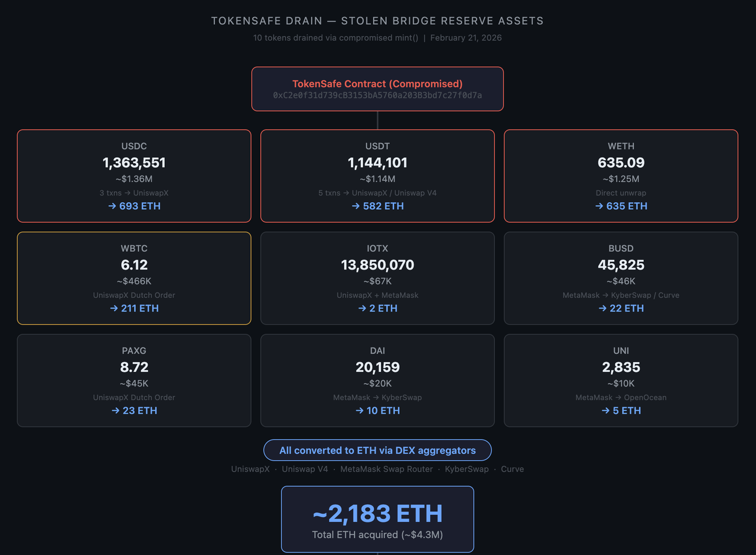
Task: Open the USDC token card
Action: [134, 176]
